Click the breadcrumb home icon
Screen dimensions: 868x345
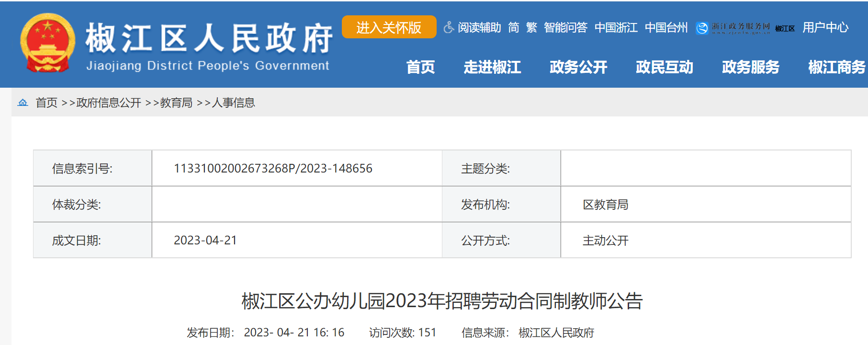23,103
